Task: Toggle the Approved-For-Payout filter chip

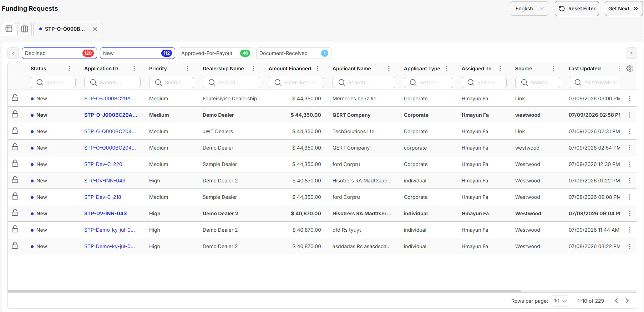Action: pyautogui.click(x=215, y=53)
